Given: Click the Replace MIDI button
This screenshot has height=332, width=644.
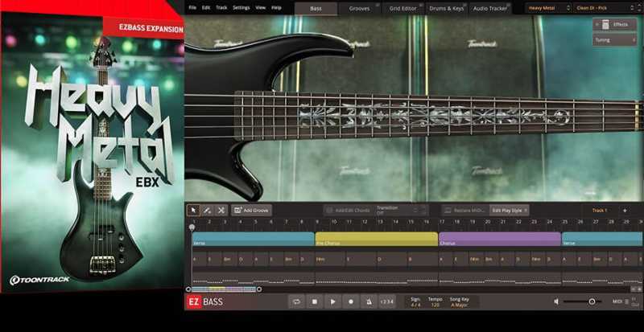Looking at the screenshot, I should tap(466, 210).
